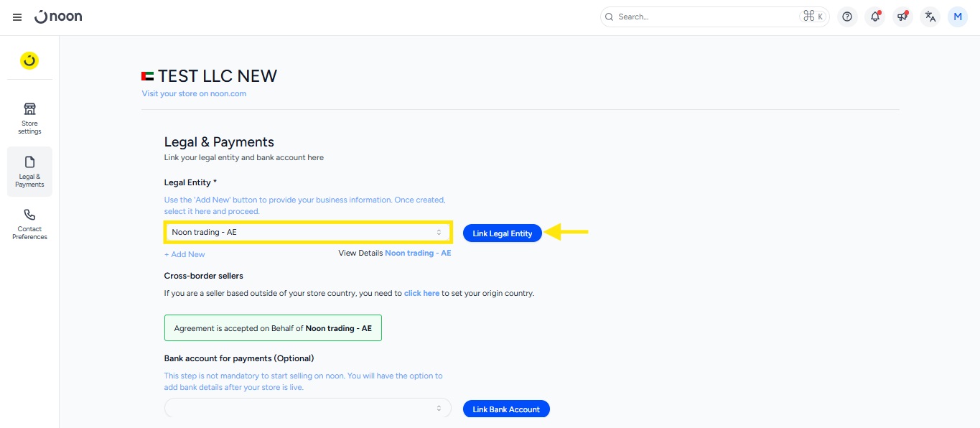Select Legal & Payments sidebar item
The width and height of the screenshot is (980, 428).
[29, 171]
